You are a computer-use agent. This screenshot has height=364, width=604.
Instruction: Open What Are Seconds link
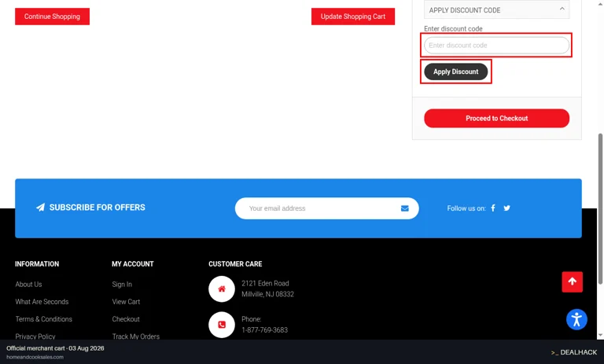click(42, 302)
